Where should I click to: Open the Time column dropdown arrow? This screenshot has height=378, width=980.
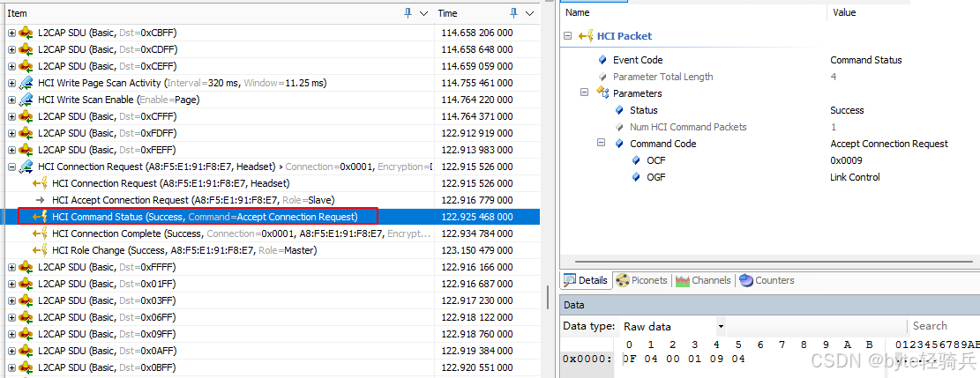(x=529, y=13)
